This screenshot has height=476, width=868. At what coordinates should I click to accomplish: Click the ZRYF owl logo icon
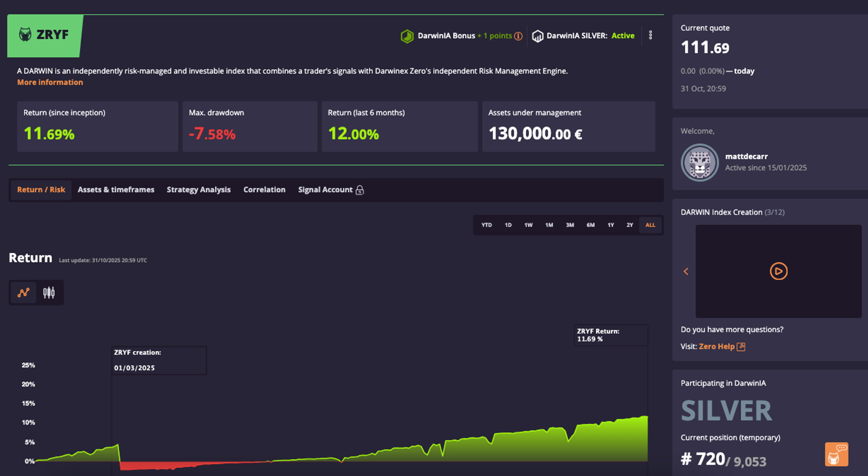(25, 35)
